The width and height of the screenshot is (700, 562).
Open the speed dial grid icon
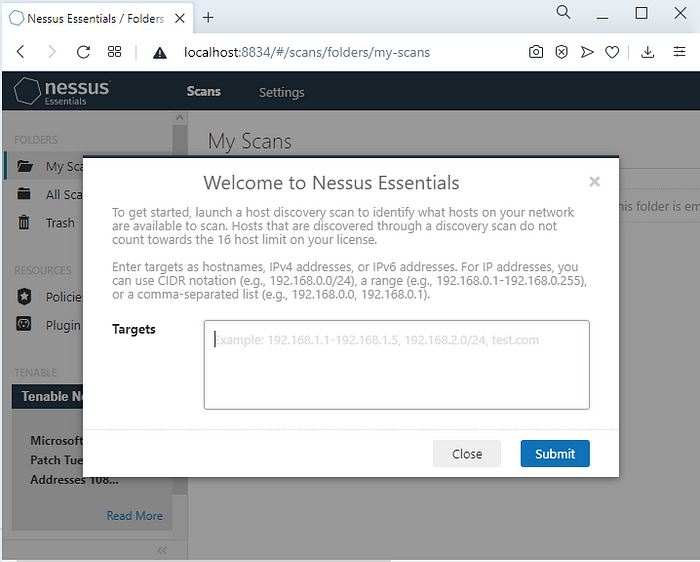[x=114, y=52]
